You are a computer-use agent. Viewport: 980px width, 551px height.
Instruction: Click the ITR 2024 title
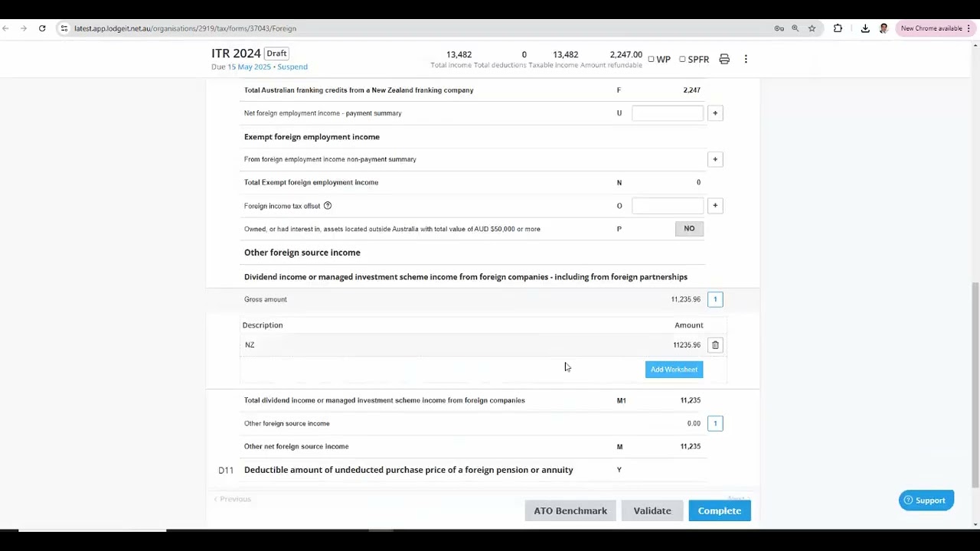pos(236,54)
